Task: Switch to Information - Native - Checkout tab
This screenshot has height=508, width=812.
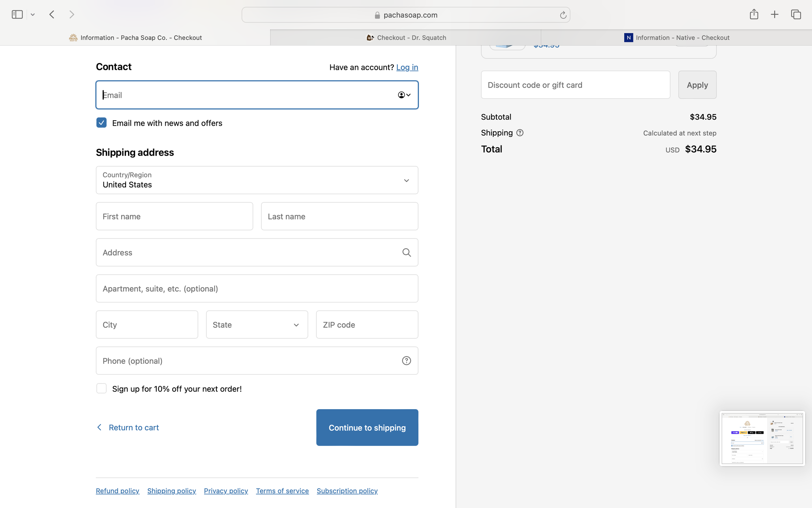Action: tap(676, 38)
